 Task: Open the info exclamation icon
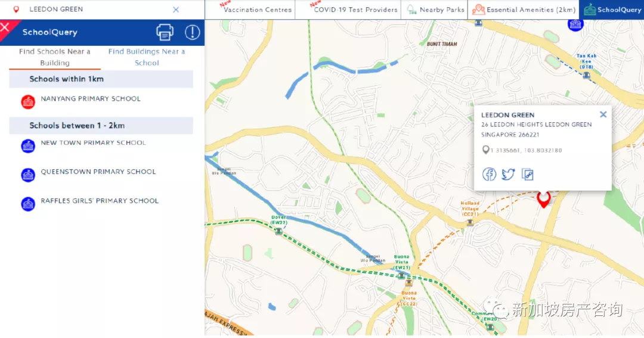click(x=192, y=32)
